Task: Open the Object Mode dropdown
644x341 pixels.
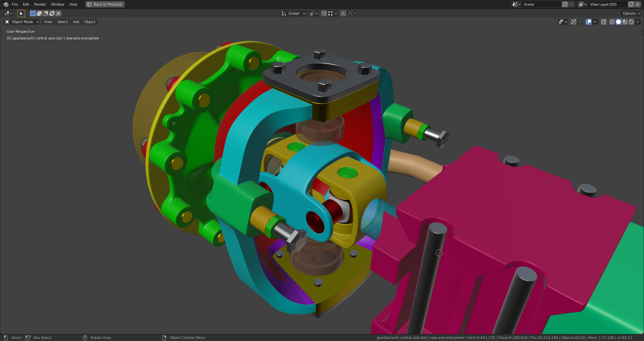Action: coord(22,22)
